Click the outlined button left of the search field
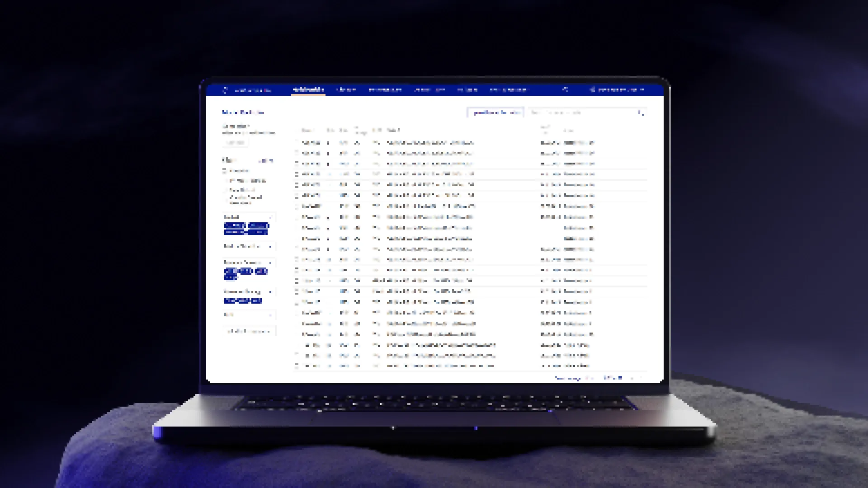The height and width of the screenshot is (488, 868). (x=495, y=113)
